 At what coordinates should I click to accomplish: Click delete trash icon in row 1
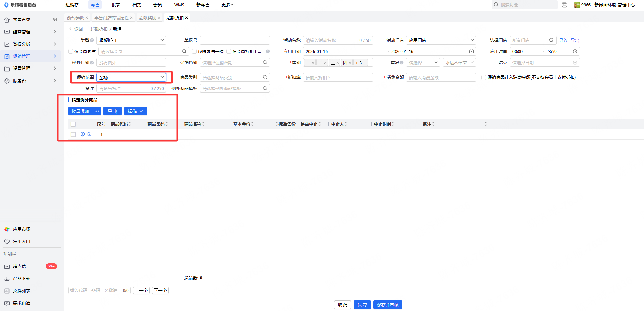[x=89, y=134]
